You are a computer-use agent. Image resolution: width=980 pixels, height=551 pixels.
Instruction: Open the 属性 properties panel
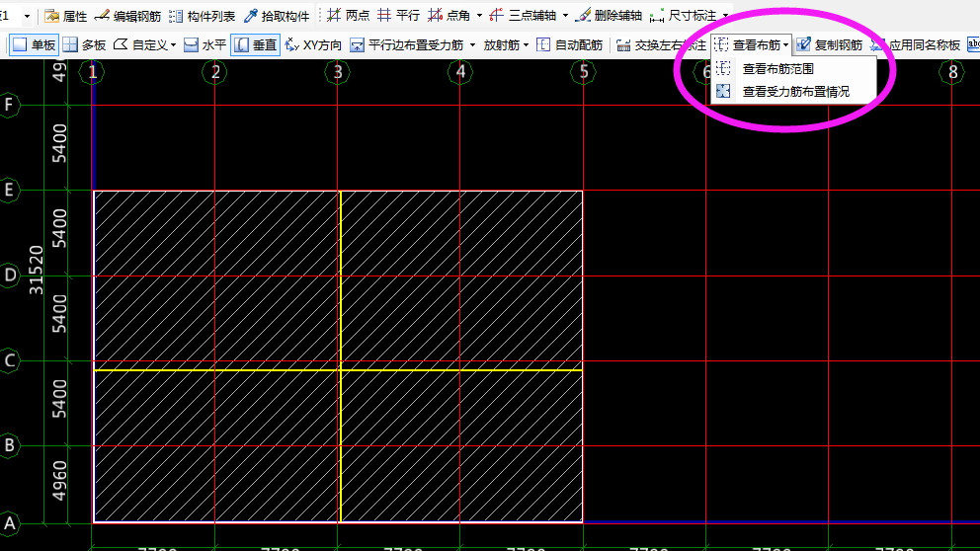(65, 16)
